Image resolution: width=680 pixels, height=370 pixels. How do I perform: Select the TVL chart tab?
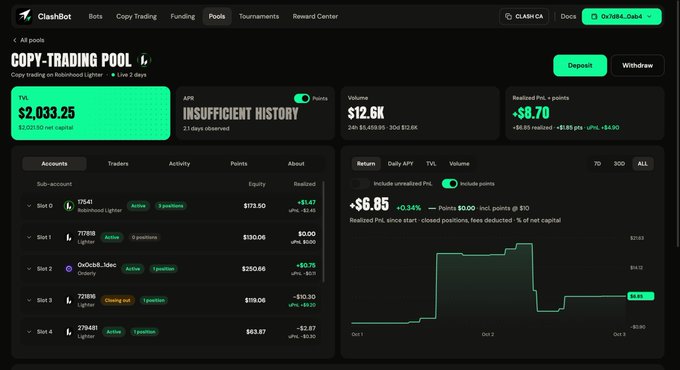pyautogui.click(x=431, y=164)
